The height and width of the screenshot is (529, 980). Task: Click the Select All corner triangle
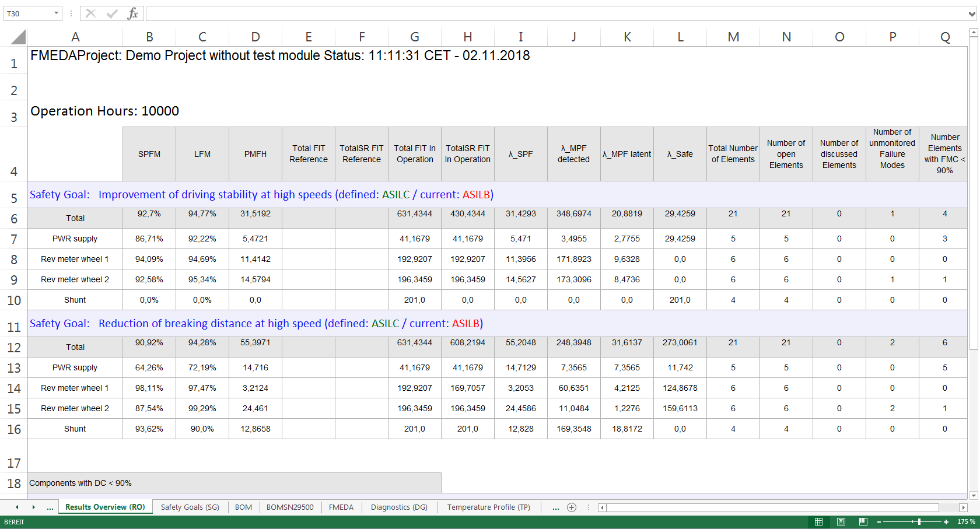(x=18, y=37)
